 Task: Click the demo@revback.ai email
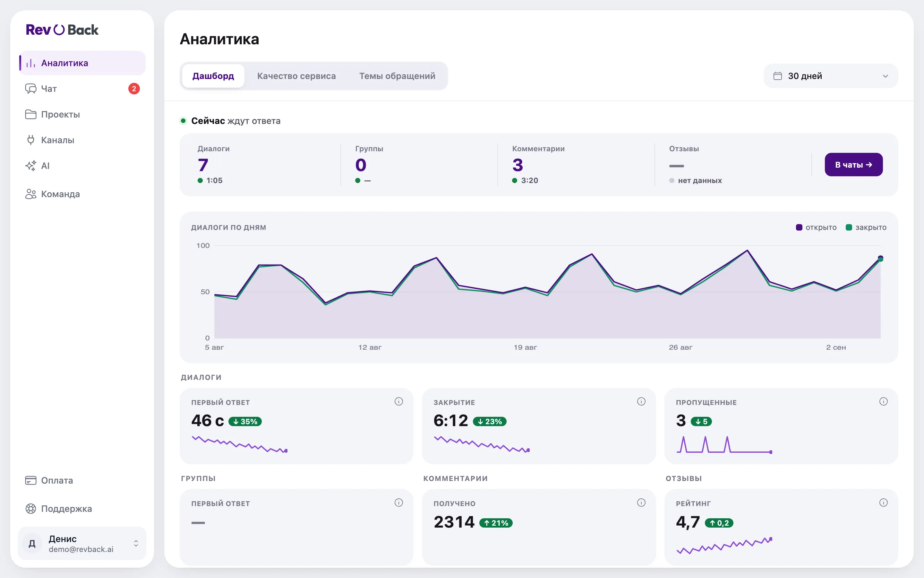(81, 549)
